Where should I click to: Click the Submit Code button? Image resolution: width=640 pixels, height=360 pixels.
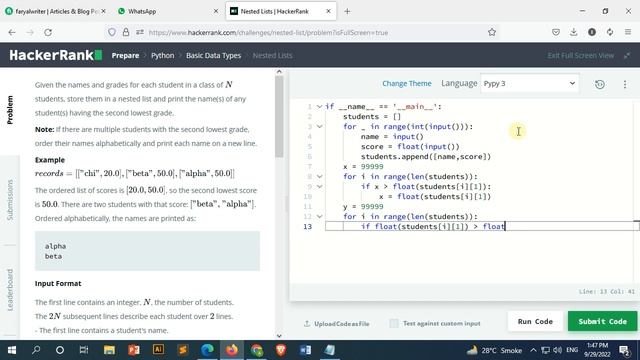click(602, 321)
